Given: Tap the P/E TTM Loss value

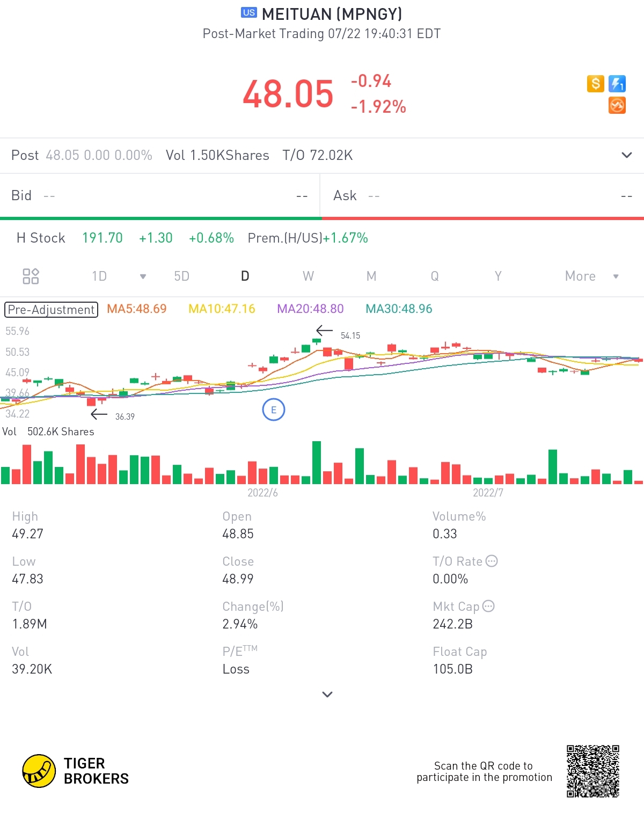Looking at the screenshot, I should tap(236, 669).
